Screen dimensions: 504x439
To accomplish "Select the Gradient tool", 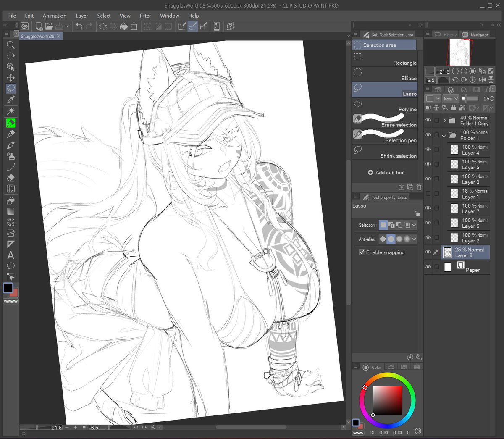I will click(x=11, y=211).
